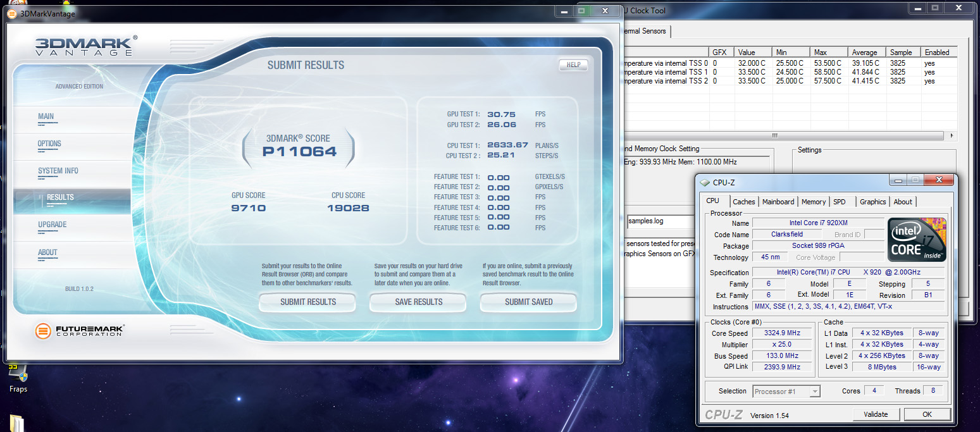The height and width of the screenshot is (432, 980).
Task: Open the Fraps desktop shortcut
Action: [18, 377]
